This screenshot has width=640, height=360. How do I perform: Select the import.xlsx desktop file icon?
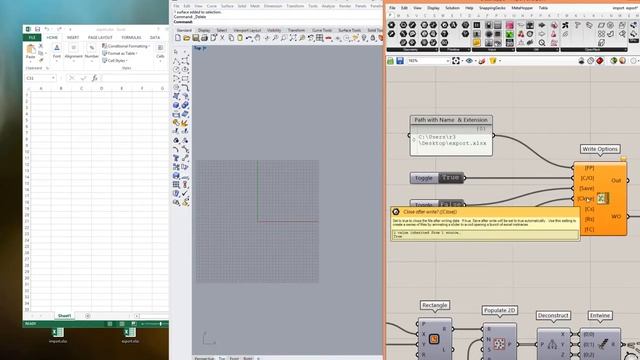pyautogui.click(x=58, y=336)
